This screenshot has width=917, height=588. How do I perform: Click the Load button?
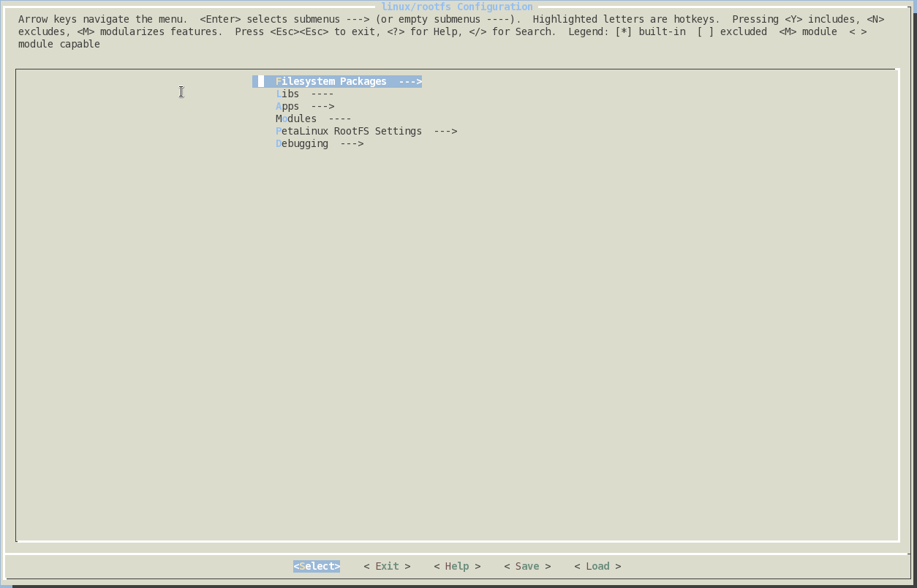point(597,567)
